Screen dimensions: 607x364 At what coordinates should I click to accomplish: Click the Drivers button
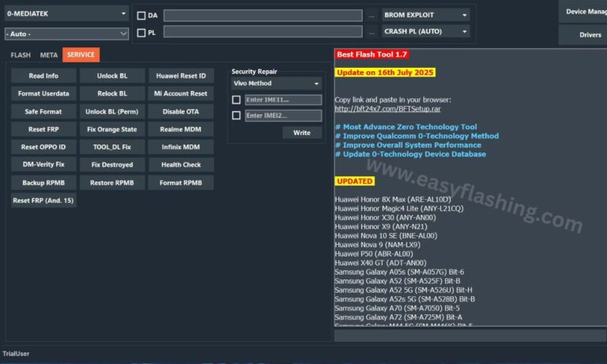(x=582, y=35)
